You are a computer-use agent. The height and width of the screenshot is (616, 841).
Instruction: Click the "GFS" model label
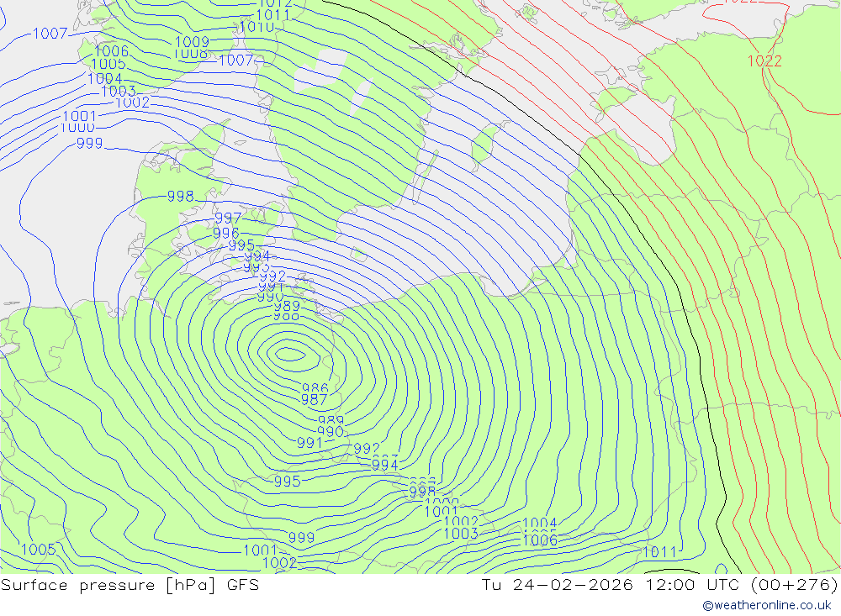coord(242,584)
